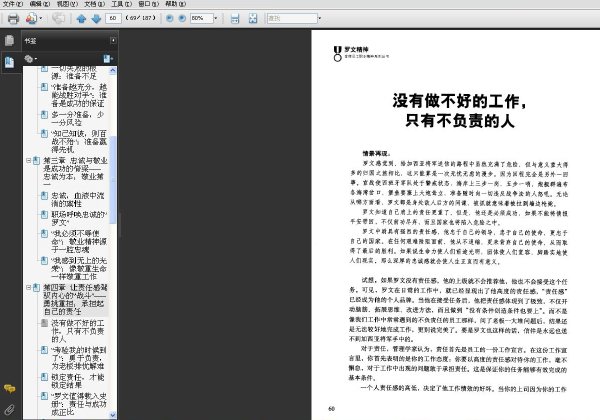Screen dimensions: 600x420
Task: Open bookmark 罗文值得载入史册
Action: pyautogui.click(x=79, y=404)
